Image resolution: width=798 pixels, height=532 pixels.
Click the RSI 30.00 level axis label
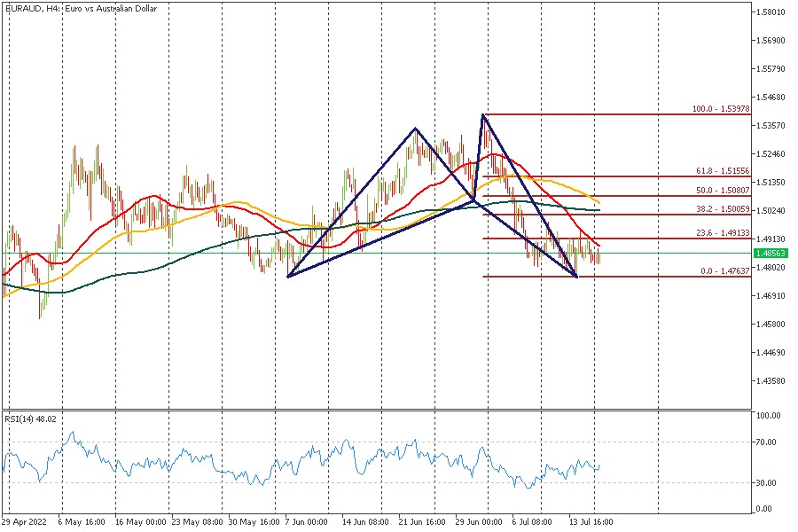[768, 482]
